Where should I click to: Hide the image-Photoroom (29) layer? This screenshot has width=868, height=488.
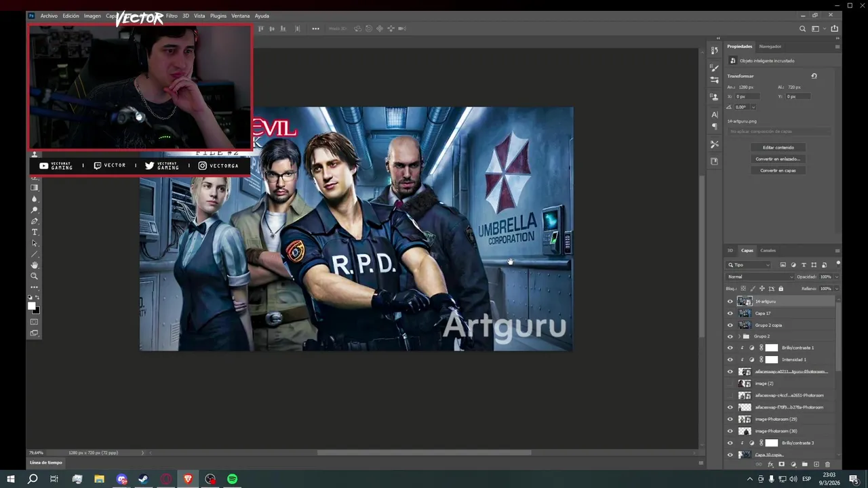(x=730, y=419)
